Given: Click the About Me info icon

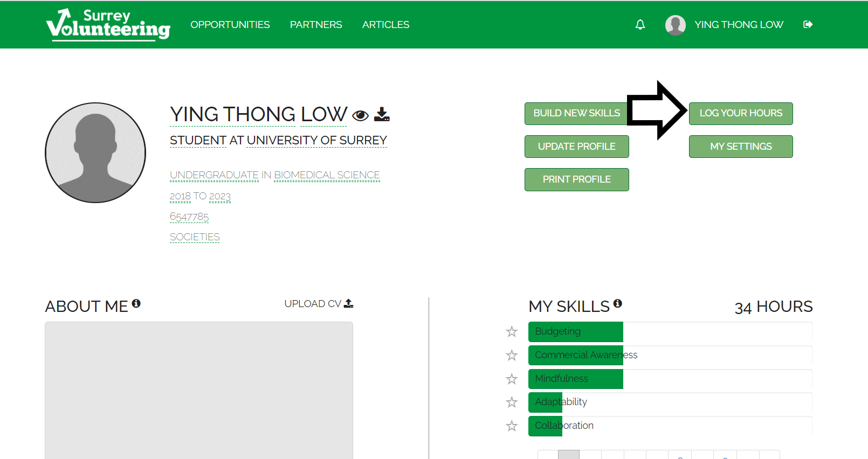Looking at the screenshot, I should click(136, 303).
